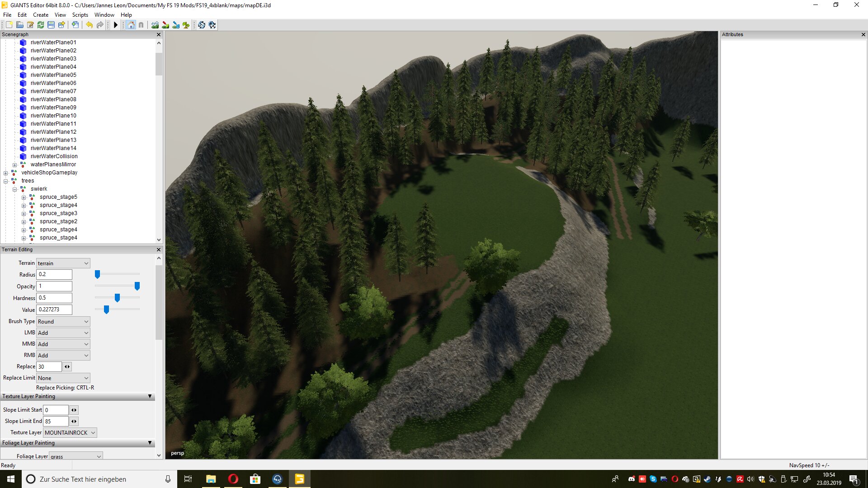The image size is (868, 488).
Task: Select the terrain sculpt mode icon
Action: pos(155,25)
